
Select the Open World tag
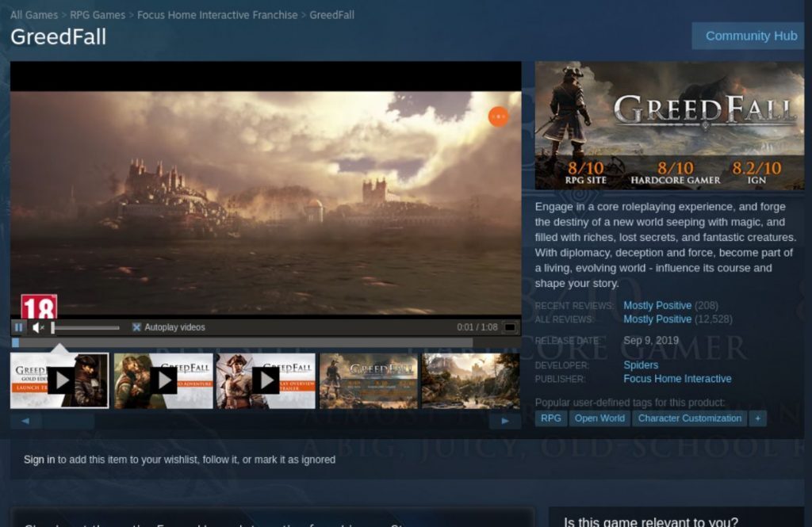(599, 418)
